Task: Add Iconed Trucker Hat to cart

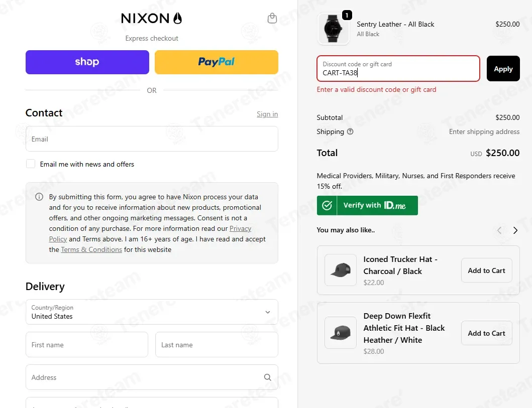Action: (x=486, y=270)
